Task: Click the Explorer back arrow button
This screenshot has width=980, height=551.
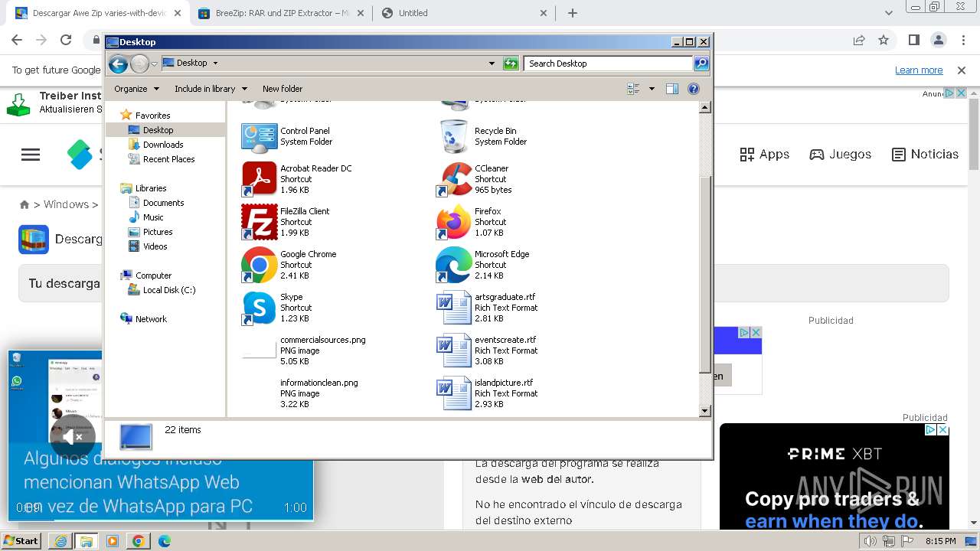Action: [118, 64]
